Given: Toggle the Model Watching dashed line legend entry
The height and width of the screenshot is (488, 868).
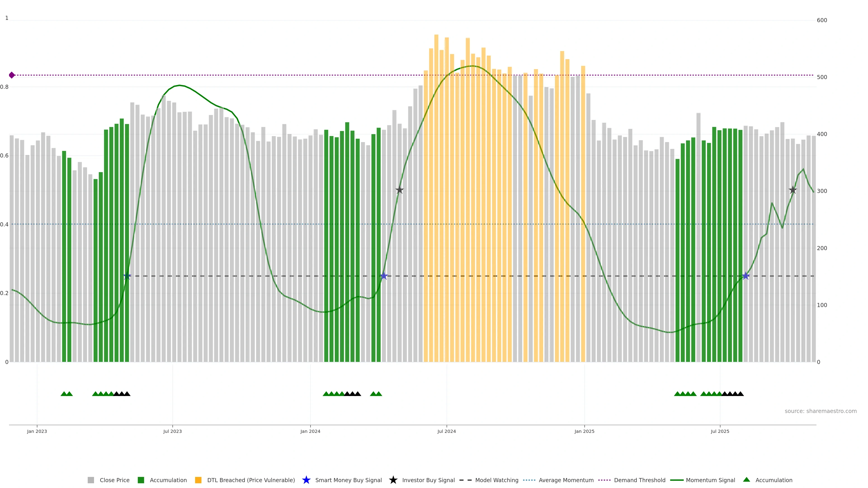Looking at the screenshot, I should (x=496, y=480).
